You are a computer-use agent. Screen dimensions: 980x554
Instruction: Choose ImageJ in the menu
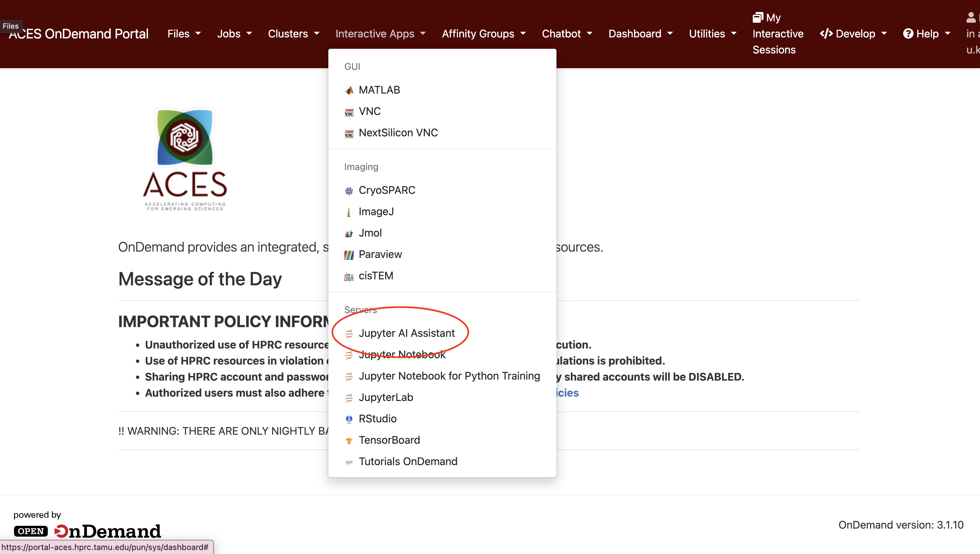[x=442, y=212]
